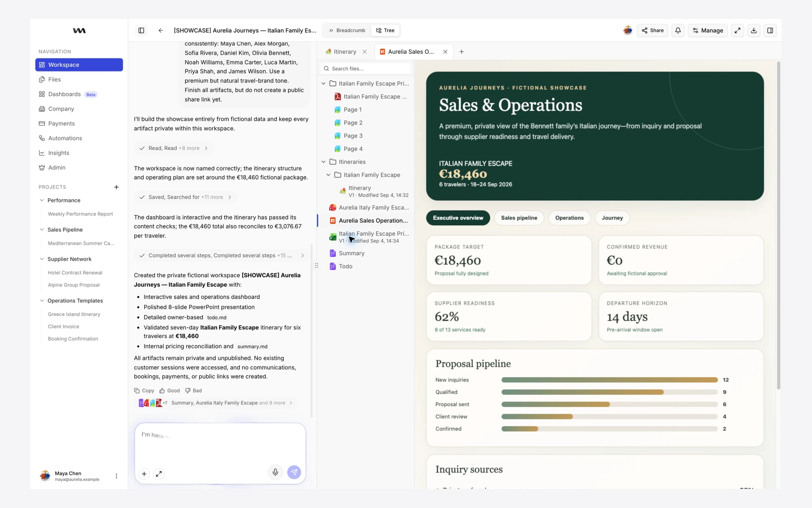The height and width of the screenshot is (508, 812).
Task: Toggle the left sidebar panel icon
Action: [141, 30]
